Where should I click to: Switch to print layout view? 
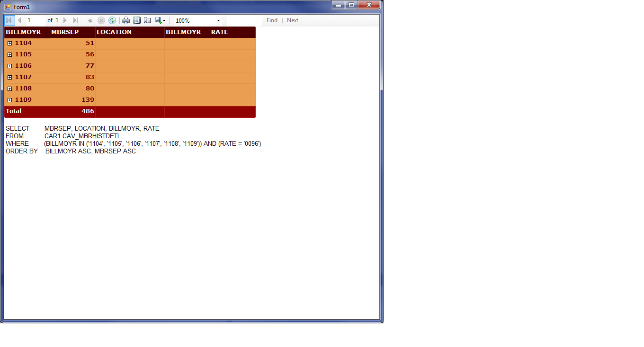pos(137,20)
